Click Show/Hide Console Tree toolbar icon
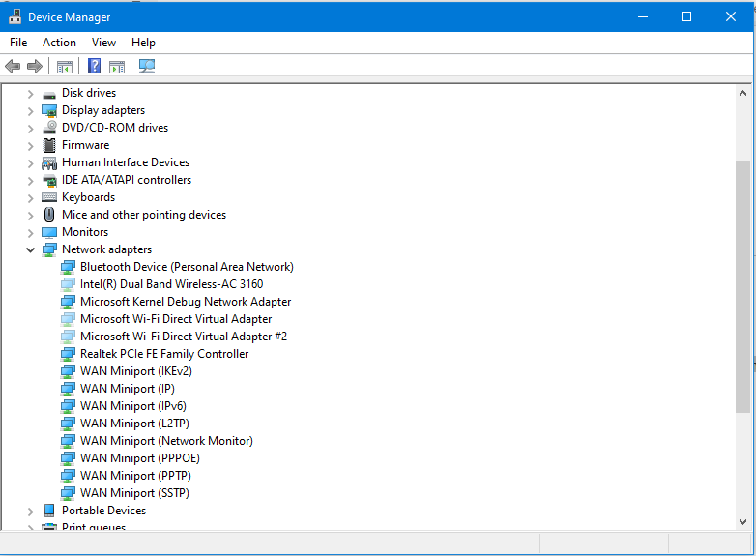 [x=65, y=66]
